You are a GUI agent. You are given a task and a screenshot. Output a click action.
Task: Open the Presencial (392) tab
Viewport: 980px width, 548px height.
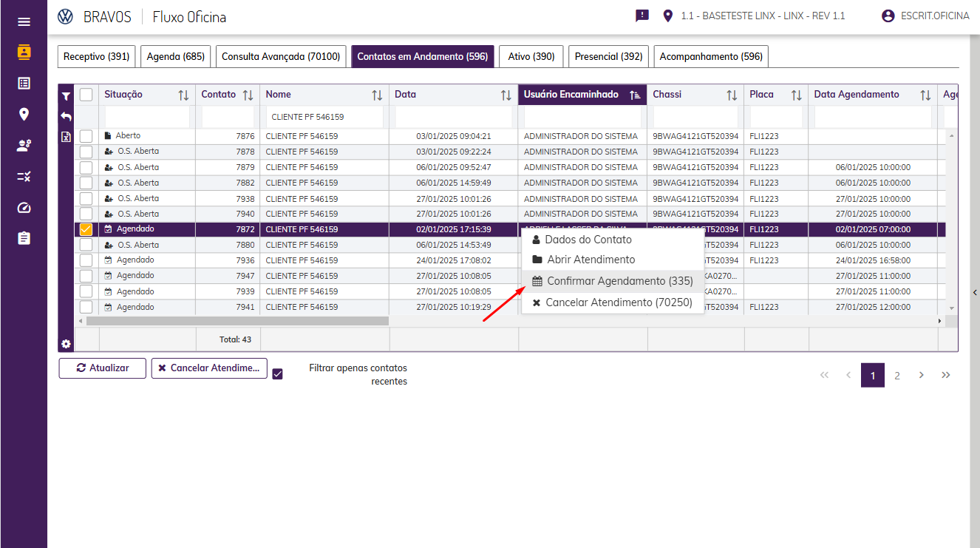pos(608,56)
